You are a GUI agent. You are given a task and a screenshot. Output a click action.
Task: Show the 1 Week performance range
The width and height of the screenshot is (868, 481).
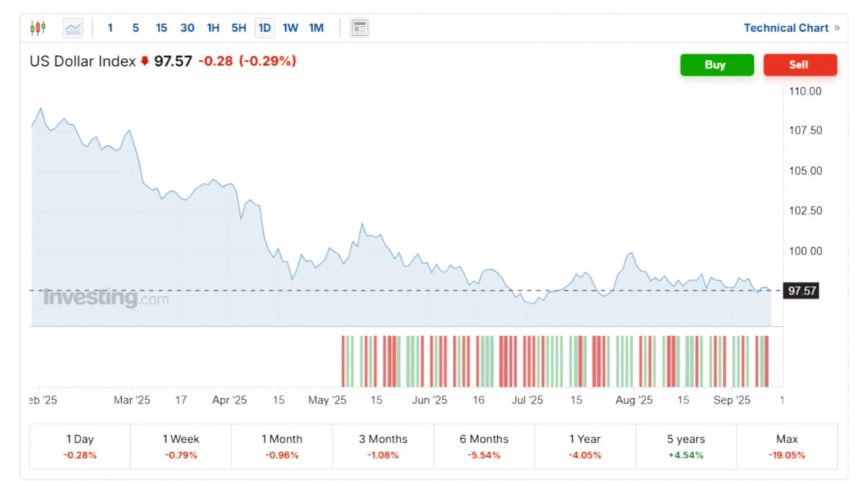click(x=181, y=446)
